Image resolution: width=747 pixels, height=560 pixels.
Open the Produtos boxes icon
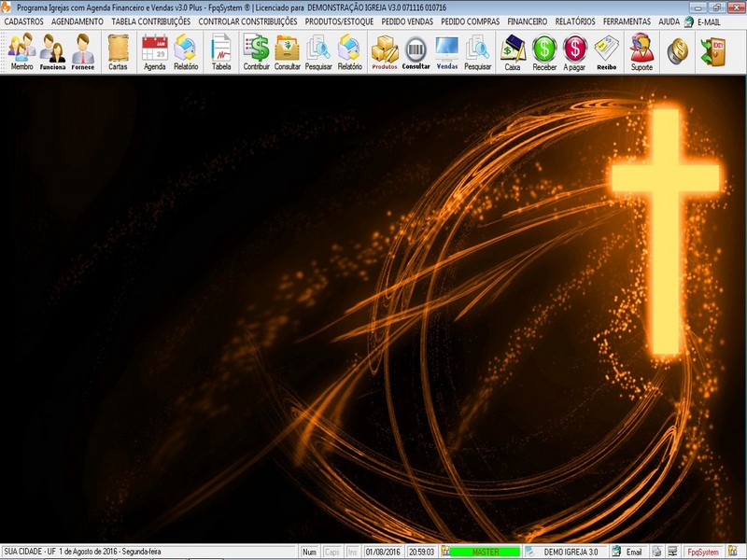[x=385, y=52]
